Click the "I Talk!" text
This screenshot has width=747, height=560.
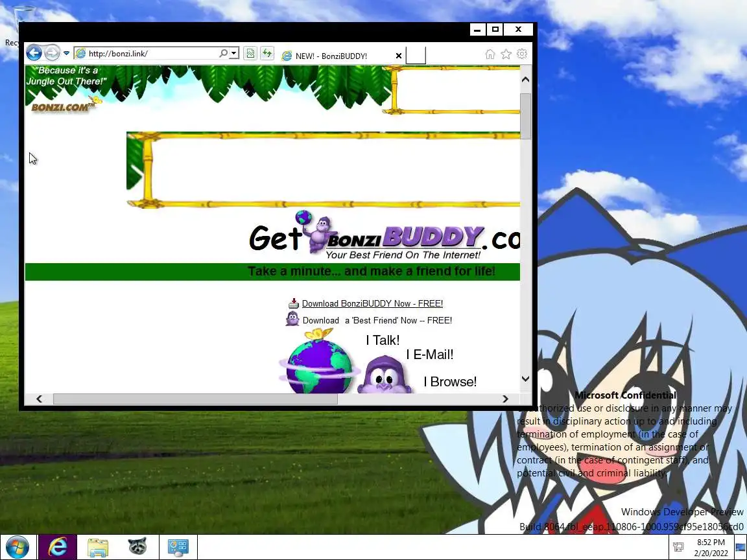pyautogui.click(x=383, y=340)
